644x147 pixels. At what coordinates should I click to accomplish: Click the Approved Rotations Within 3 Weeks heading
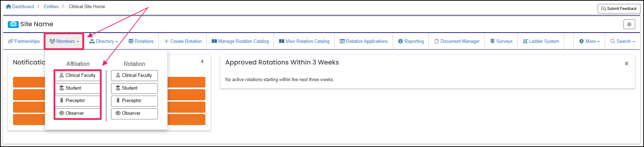coord(282,62)
